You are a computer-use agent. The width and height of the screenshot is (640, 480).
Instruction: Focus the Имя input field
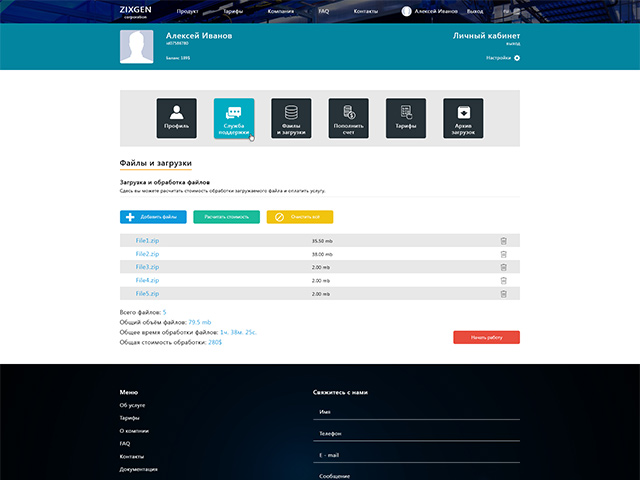[416, 412]
